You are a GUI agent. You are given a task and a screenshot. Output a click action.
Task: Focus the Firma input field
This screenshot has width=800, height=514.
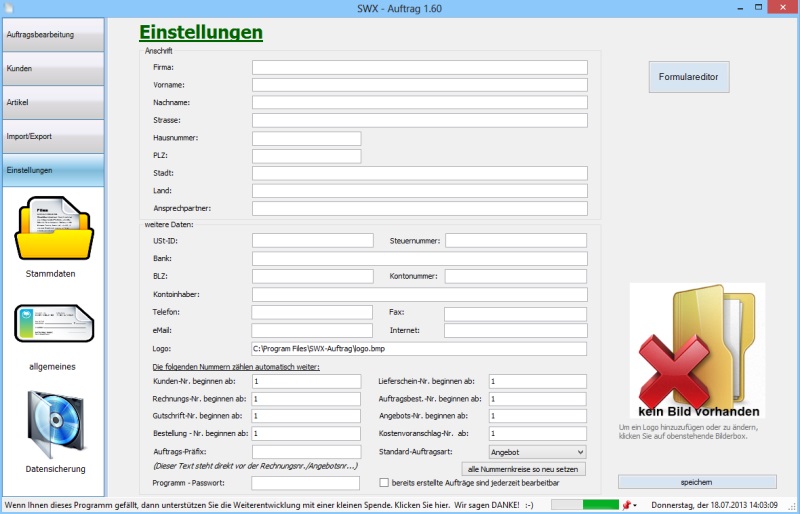point(419,67)
